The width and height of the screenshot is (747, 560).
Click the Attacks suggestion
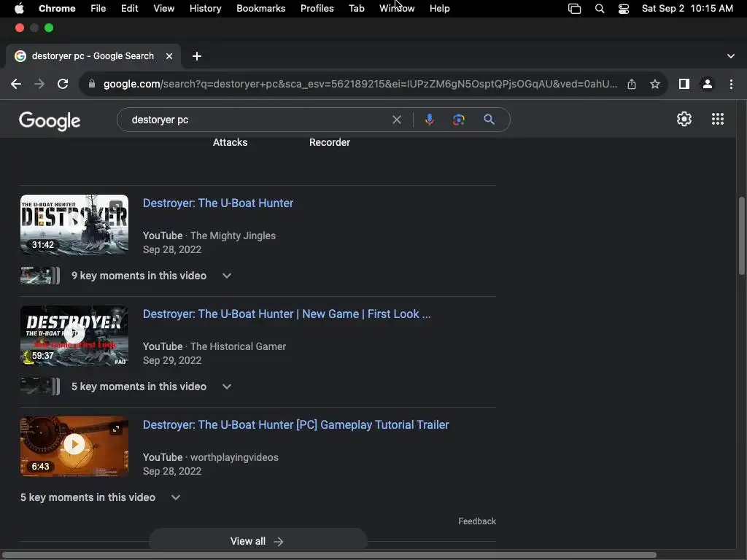(x=230, y=142)
